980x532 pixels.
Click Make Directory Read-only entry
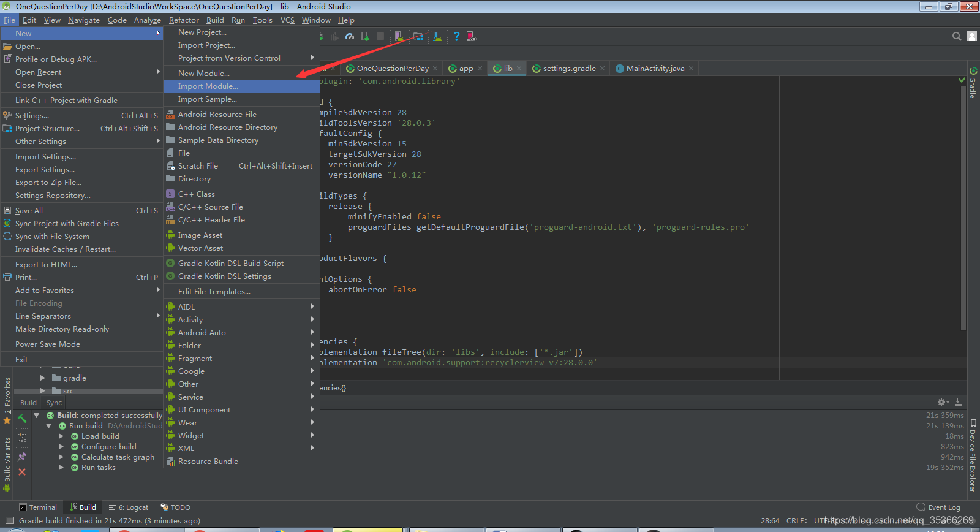pos(81,329)
